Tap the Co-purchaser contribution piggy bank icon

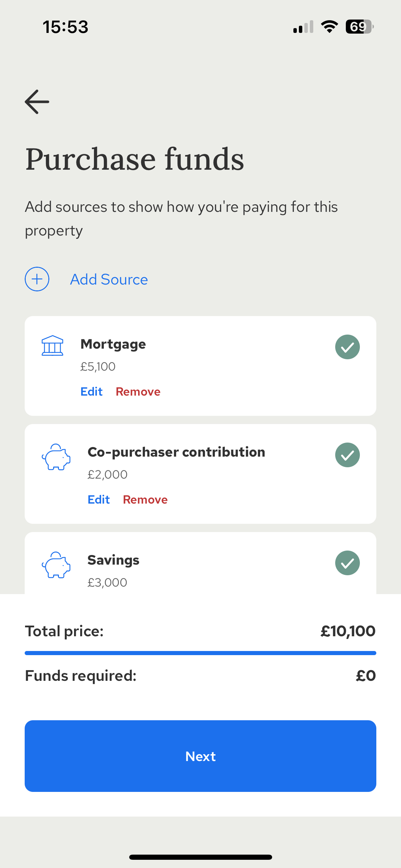click(56, 457)
